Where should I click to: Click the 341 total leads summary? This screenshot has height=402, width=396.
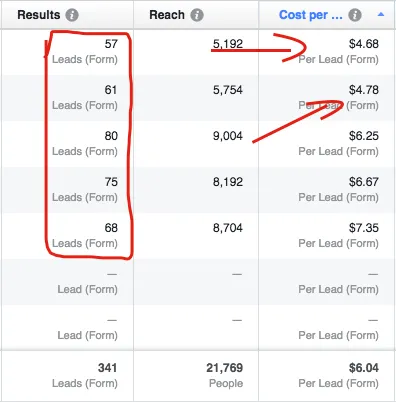click(85, 375)
